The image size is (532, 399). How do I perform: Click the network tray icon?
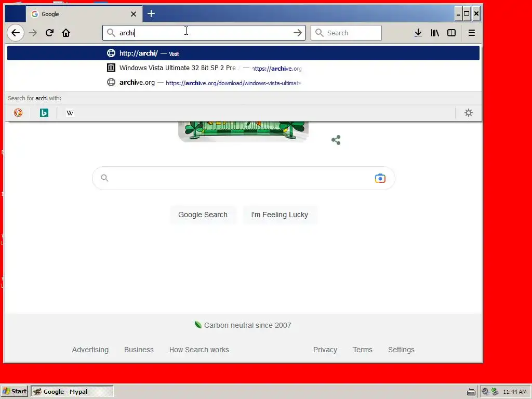click(495, 392)
